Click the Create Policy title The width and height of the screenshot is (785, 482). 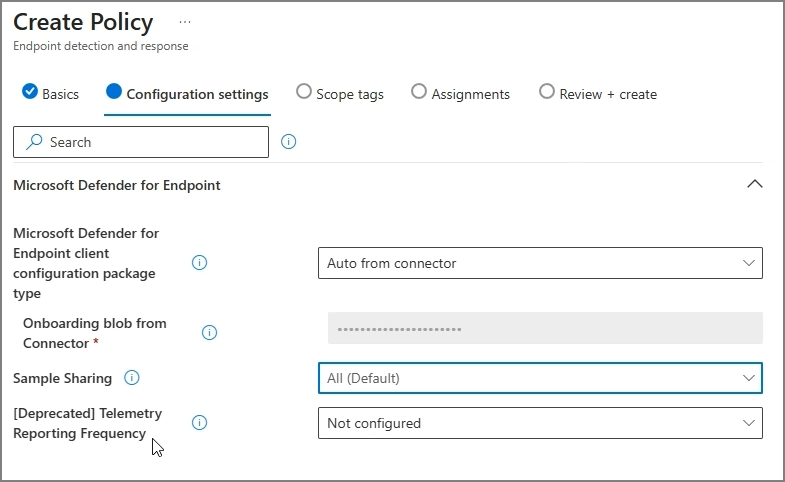point(83,22)
